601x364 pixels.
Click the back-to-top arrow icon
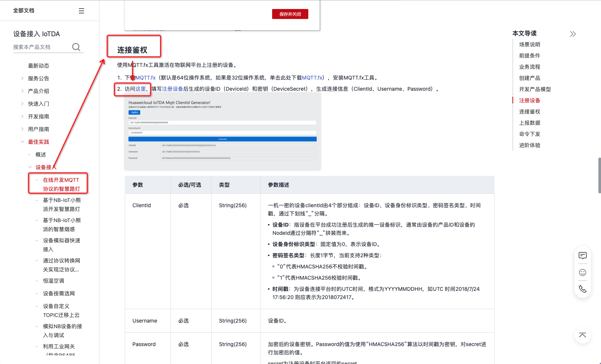(x=582, y=335)
